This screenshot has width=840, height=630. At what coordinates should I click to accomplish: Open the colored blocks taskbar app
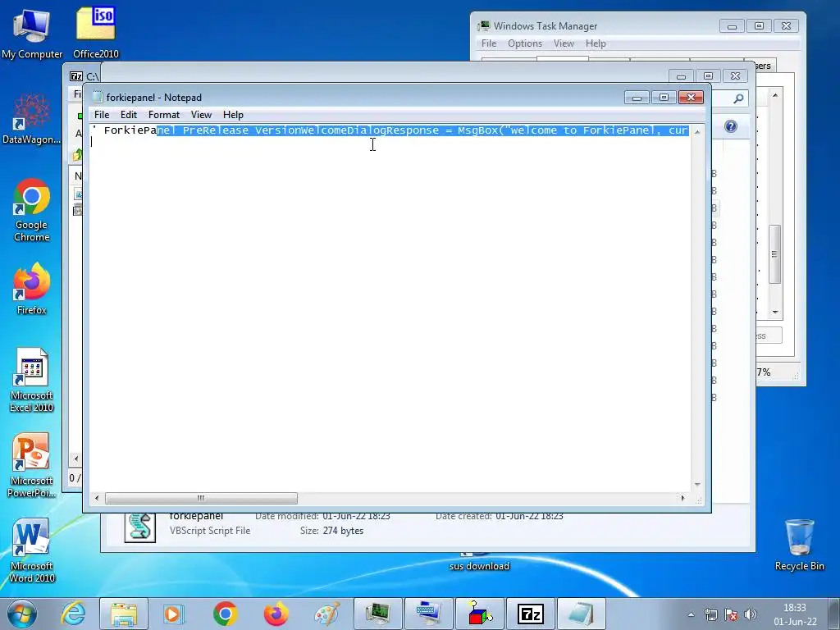479,614
